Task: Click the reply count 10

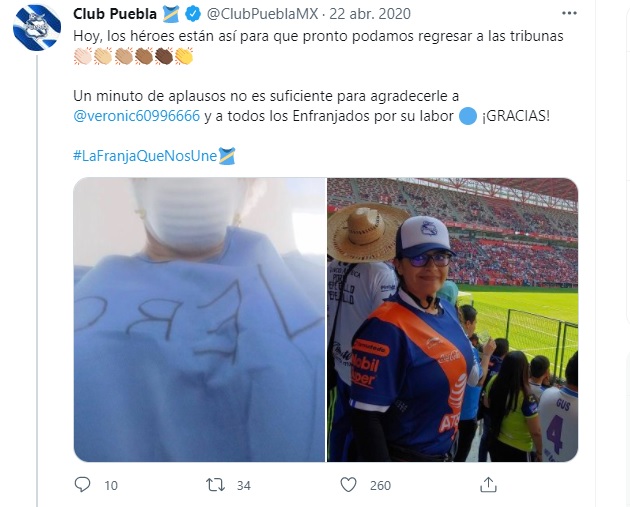Action: [111, 486]
